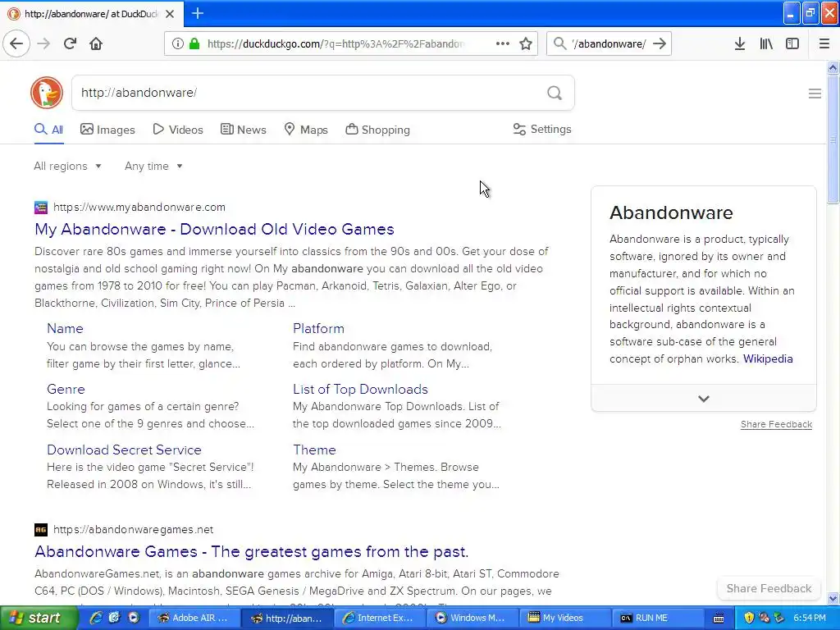This screenshot has height=630, width=840.
Task: Click the green padlock security icon
Action: [x=194, y=43]
